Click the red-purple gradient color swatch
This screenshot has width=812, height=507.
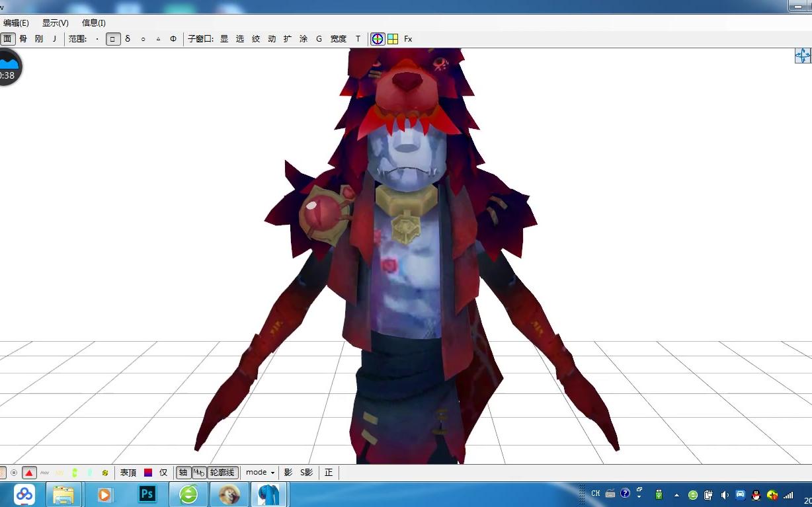click(x=148, y=473)
